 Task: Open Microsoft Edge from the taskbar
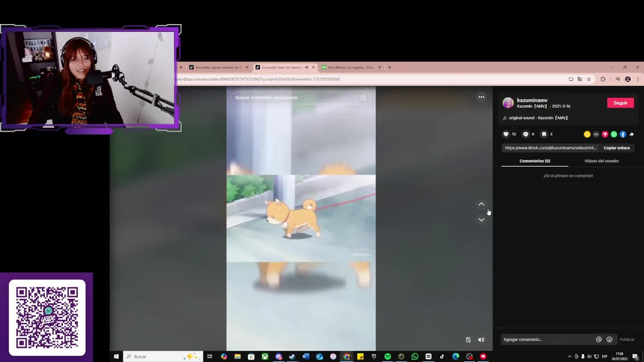pos(456,356)
